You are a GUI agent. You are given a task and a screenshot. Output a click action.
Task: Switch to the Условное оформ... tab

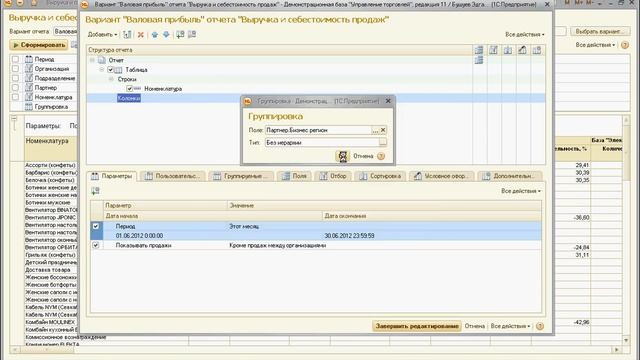[441, 176]
